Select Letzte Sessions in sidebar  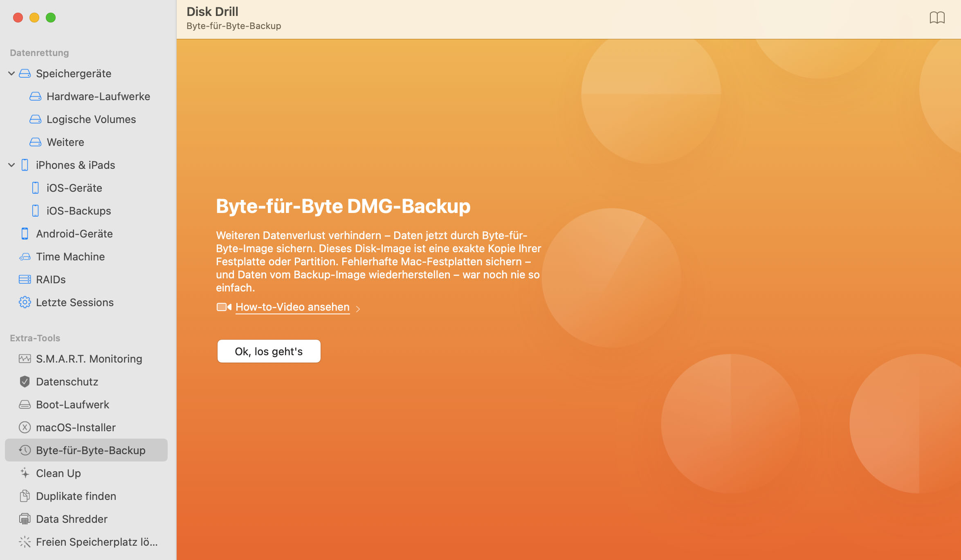(x=75, y=302)
